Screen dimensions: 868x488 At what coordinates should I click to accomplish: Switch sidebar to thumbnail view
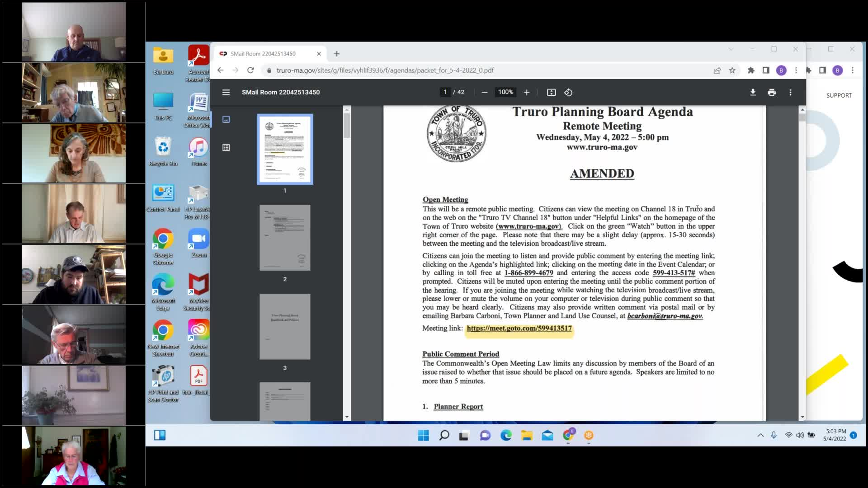226,119
